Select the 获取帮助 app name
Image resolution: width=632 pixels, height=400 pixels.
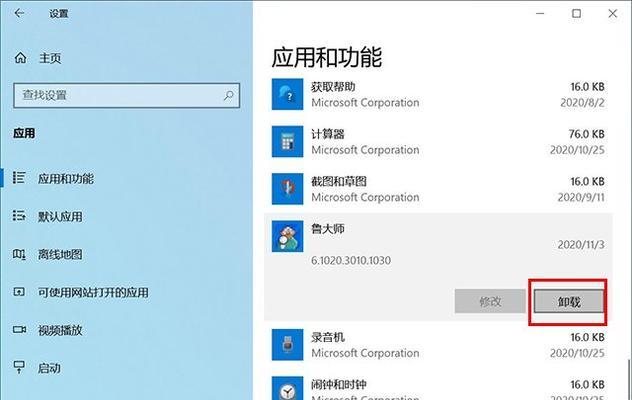coord(333,87)
